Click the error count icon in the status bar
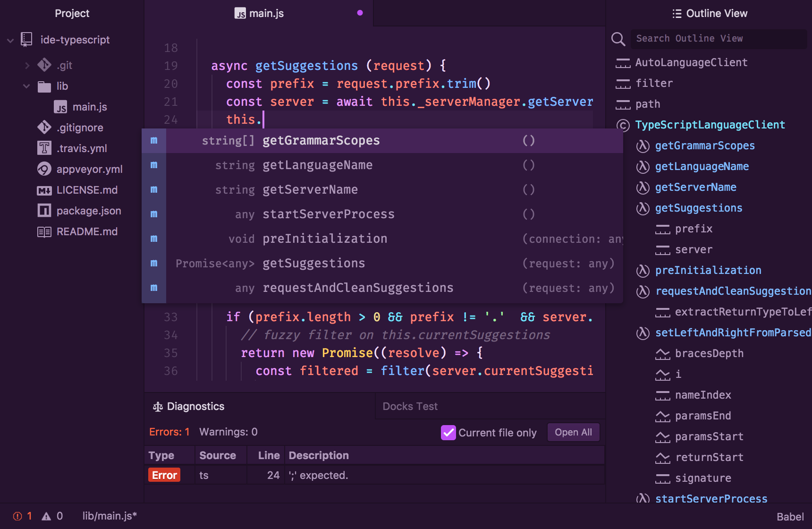The width and height of the screenshot is (812, 529). 17,516
